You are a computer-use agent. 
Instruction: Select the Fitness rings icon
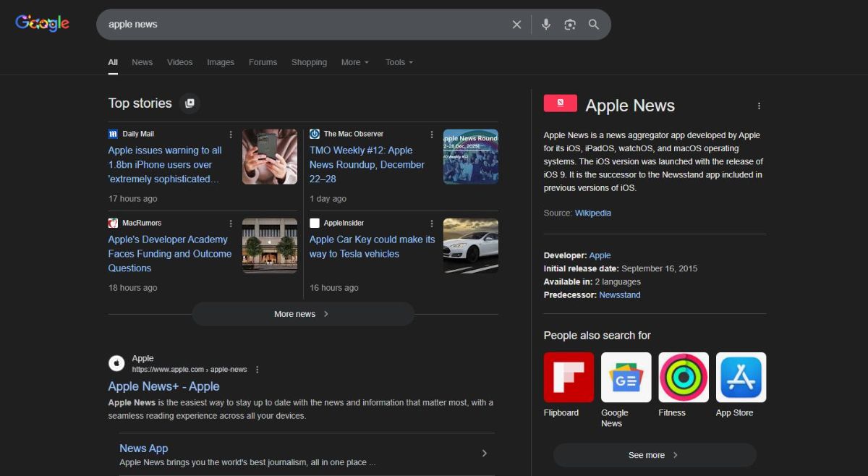click(x=683, y=377)
